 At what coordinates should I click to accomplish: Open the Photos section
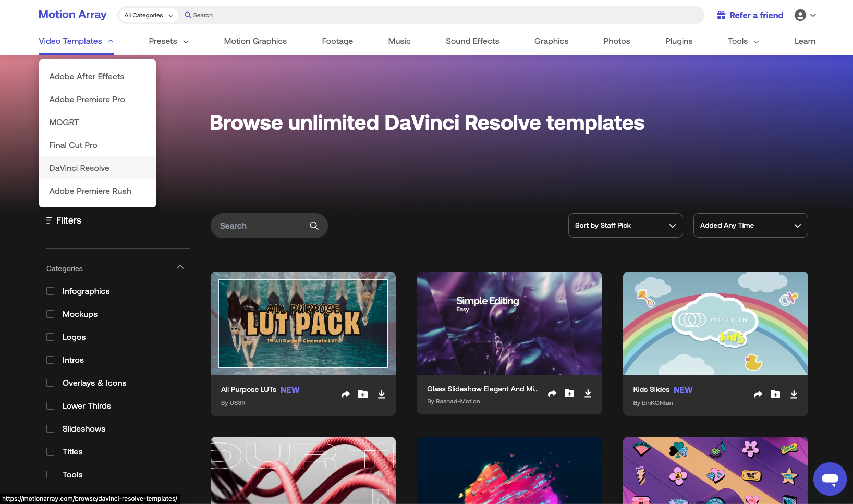(617, 41)
